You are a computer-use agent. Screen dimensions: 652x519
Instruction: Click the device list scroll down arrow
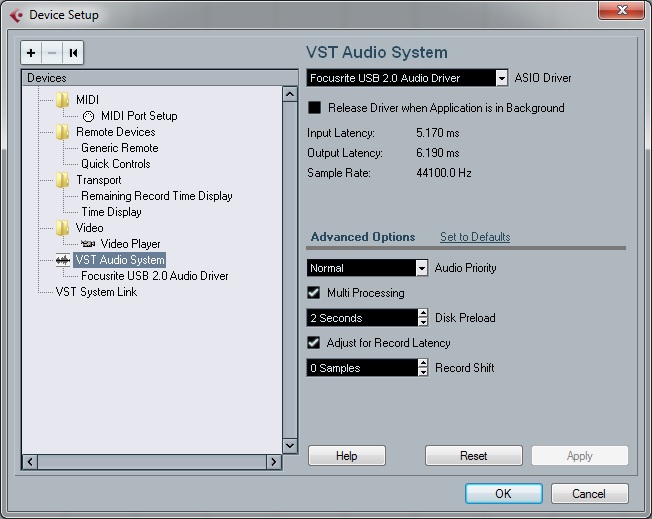290,446
